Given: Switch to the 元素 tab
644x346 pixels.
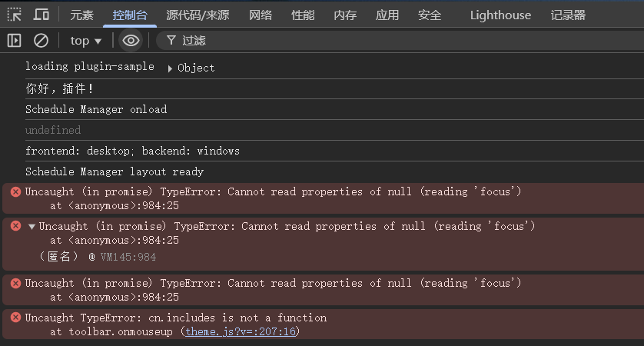Looking at the screenshot, I should click(81, 15).
